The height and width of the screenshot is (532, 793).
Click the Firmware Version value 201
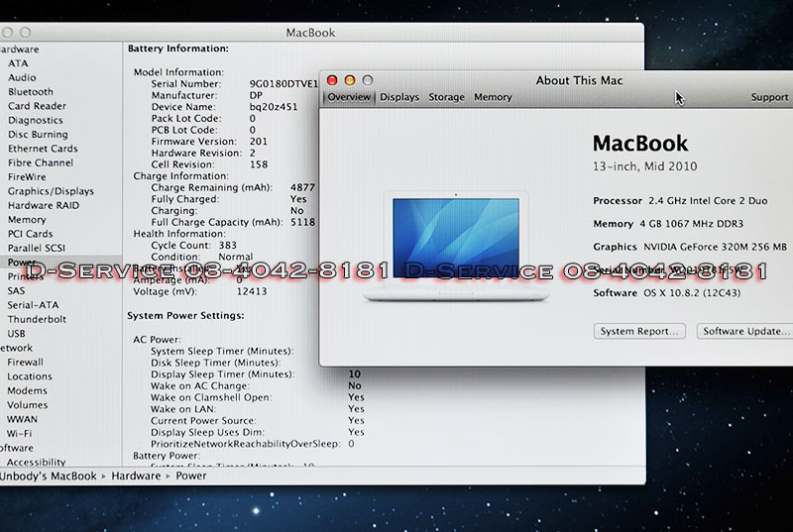point(258,142)
